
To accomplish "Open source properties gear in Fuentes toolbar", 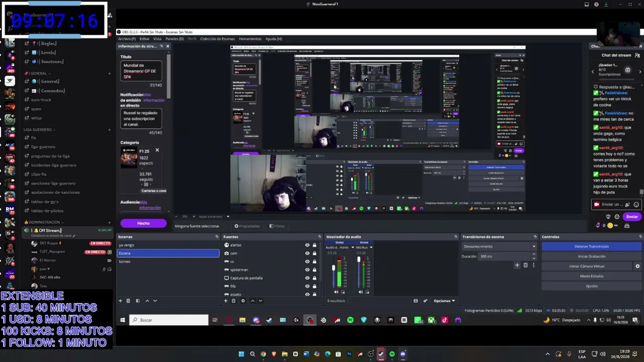I will coord(243,301).
